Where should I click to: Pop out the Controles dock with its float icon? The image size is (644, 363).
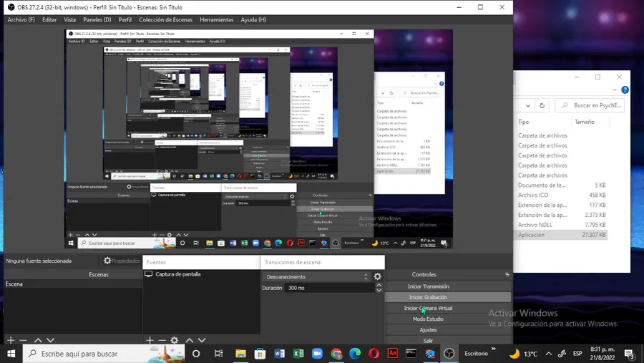[x=507, y=275]
